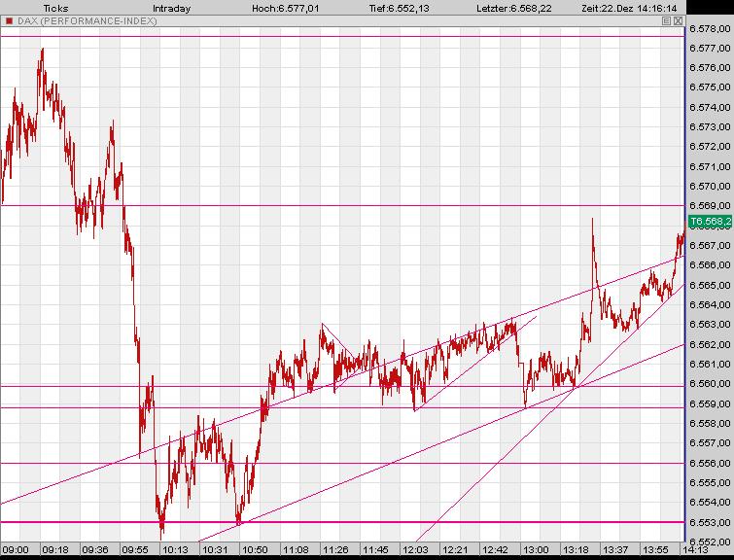Click the 6.555,00 price axis label
The width and height of the screenshot is (734, 560).
click(x=711, y=483)
